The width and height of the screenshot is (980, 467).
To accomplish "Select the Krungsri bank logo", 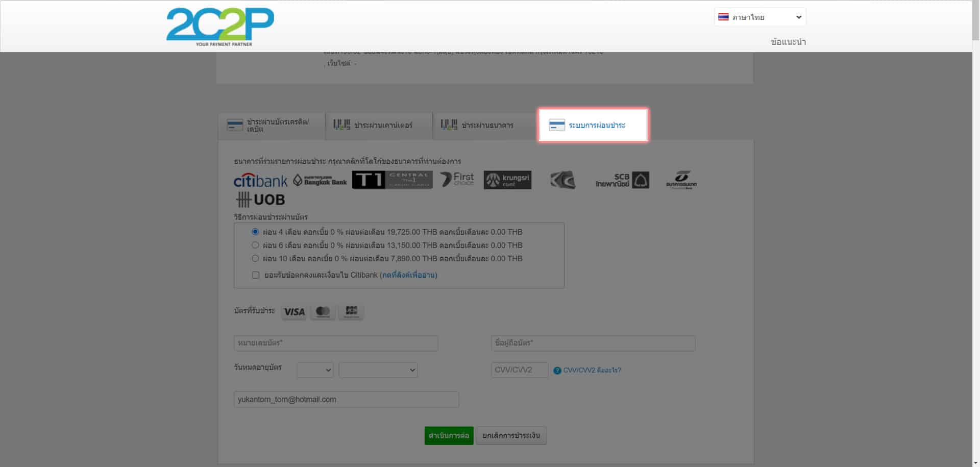I will [x=507, y=180].
